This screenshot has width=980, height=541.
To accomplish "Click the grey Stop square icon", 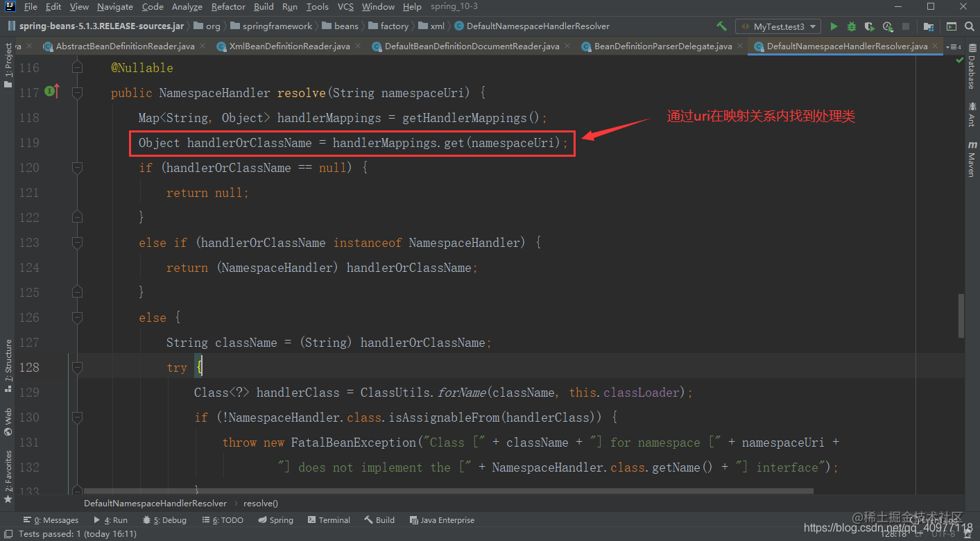I will tap(906, 26).
